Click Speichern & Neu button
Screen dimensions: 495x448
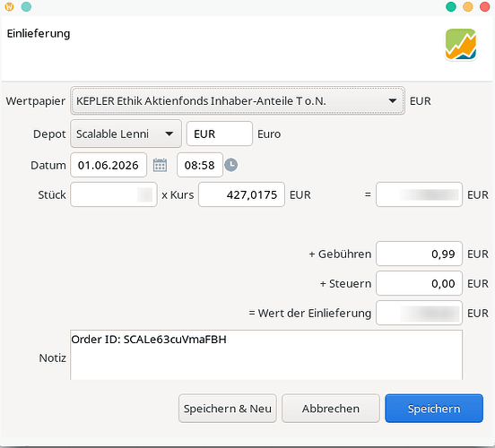tap(228, 409)
